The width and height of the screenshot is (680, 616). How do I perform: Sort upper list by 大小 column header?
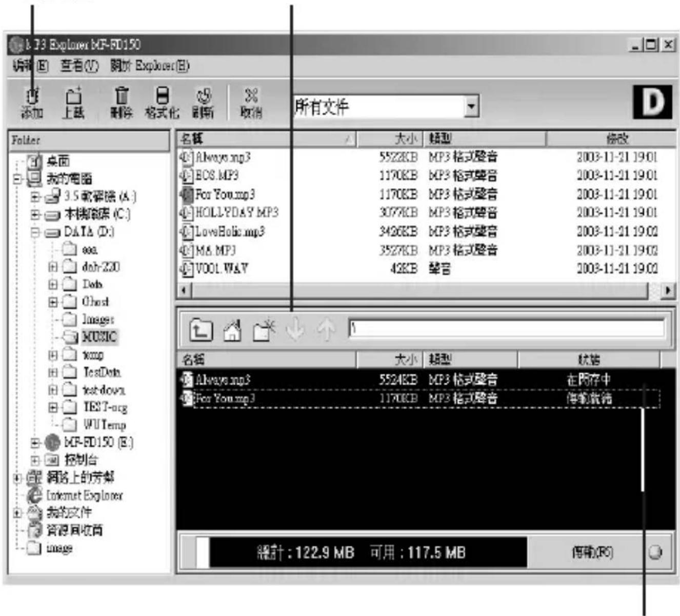390,138
